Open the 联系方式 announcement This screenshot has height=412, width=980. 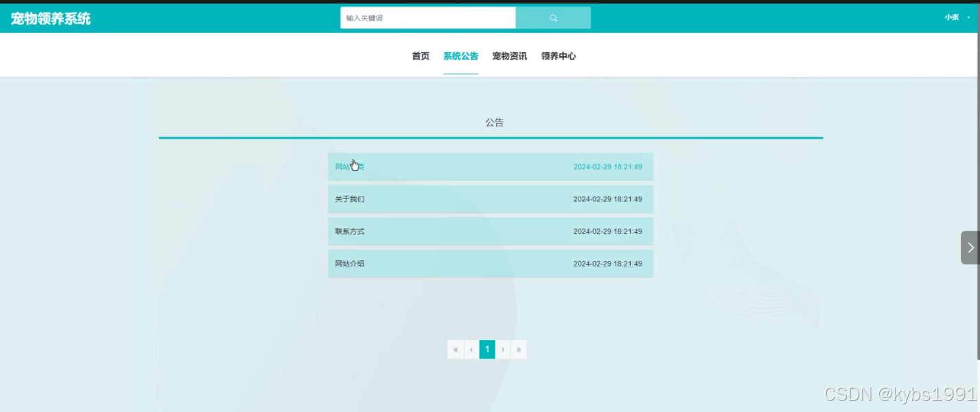(x=491, y=231)
